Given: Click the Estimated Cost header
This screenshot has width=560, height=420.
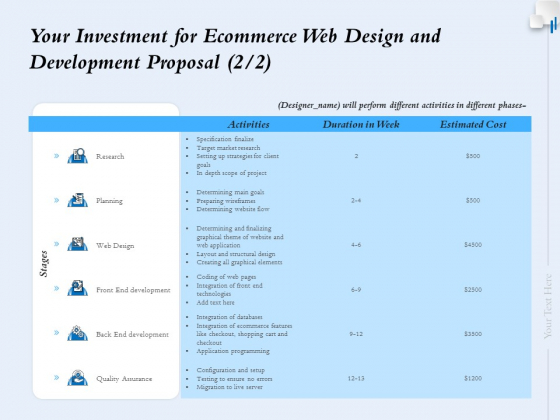Looking at the screenshot, I should (x=473, y=124).
